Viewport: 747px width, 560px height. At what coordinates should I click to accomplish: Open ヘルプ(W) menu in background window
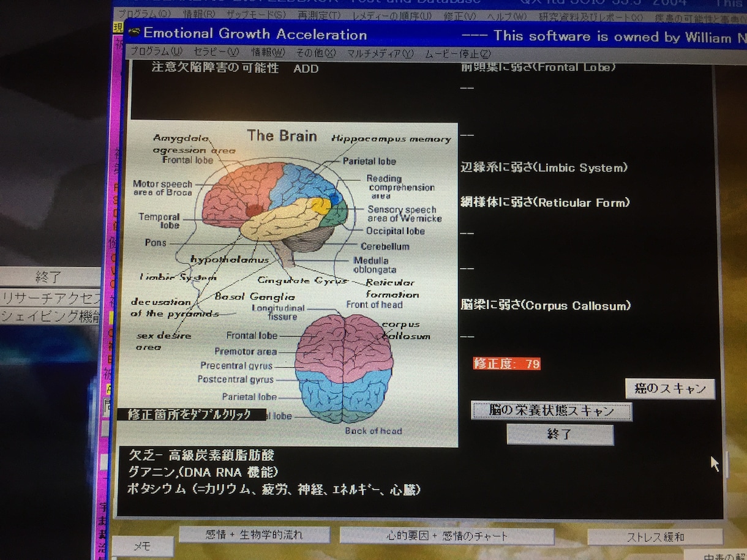tap(506, 17)
